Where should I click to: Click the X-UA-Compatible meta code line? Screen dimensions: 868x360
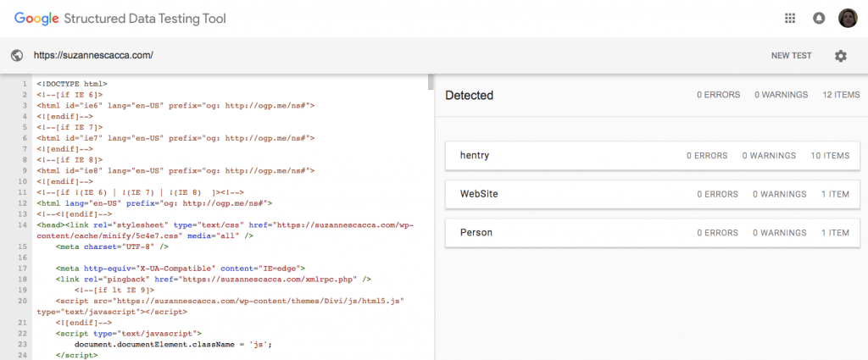tap(181, 269)
